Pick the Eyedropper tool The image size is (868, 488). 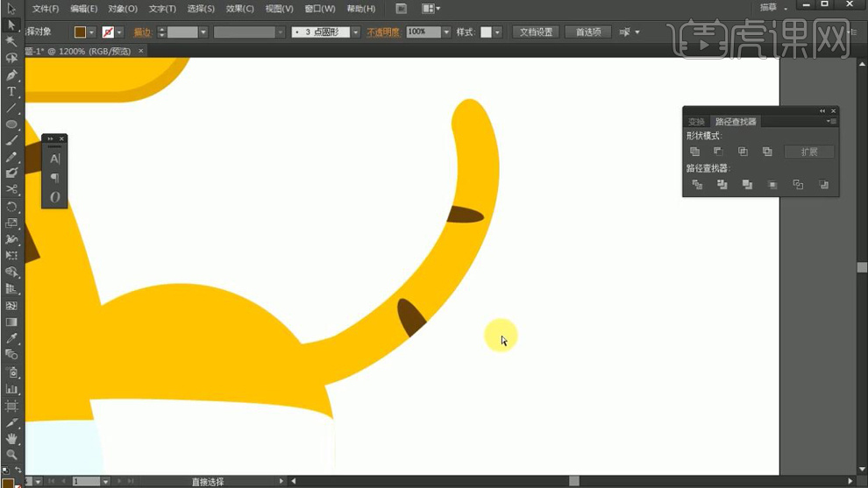(11, 338)
